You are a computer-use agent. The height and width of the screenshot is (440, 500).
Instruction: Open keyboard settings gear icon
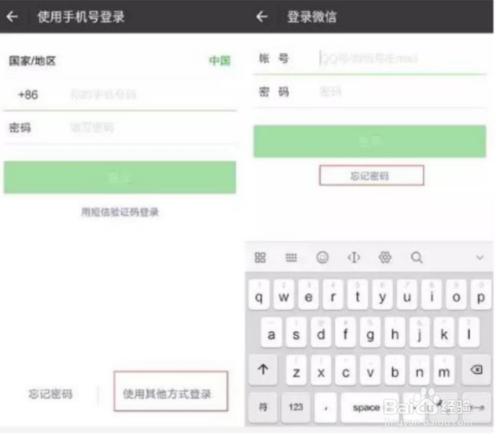[385, 257]
